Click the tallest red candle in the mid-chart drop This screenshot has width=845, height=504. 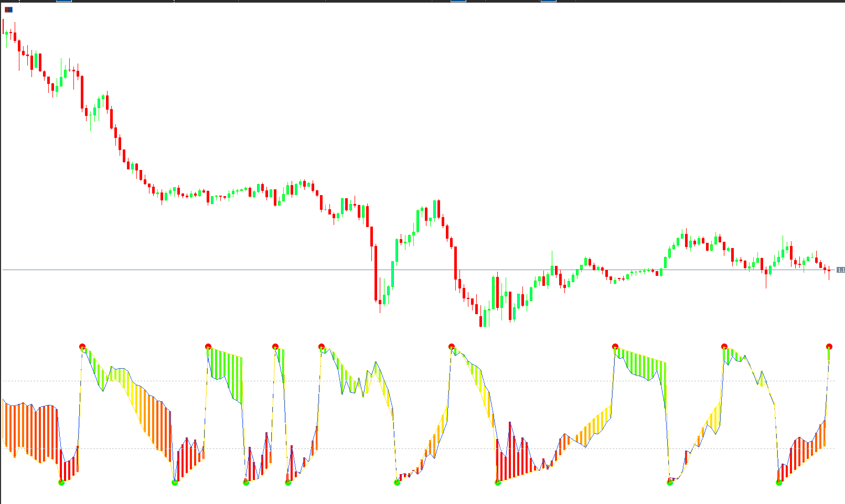pos(376,273)
